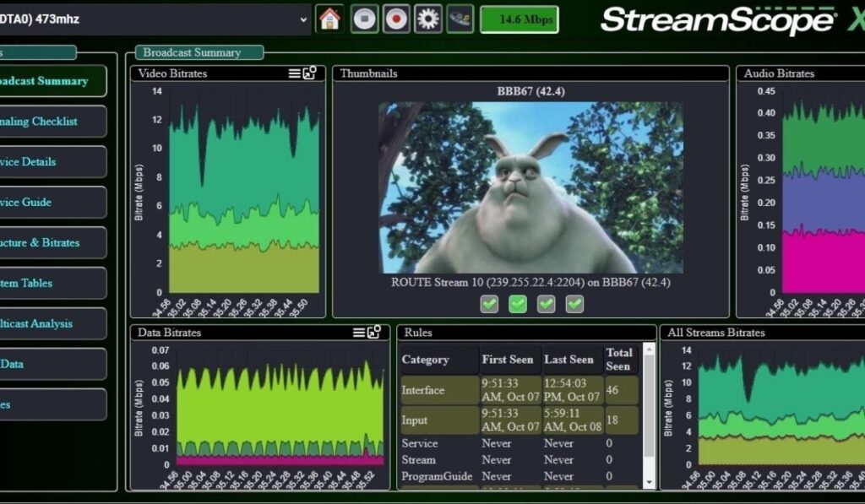Click the BBB67 bunny video thumbnail
The image size is (865, 504).
click(530, 187)
